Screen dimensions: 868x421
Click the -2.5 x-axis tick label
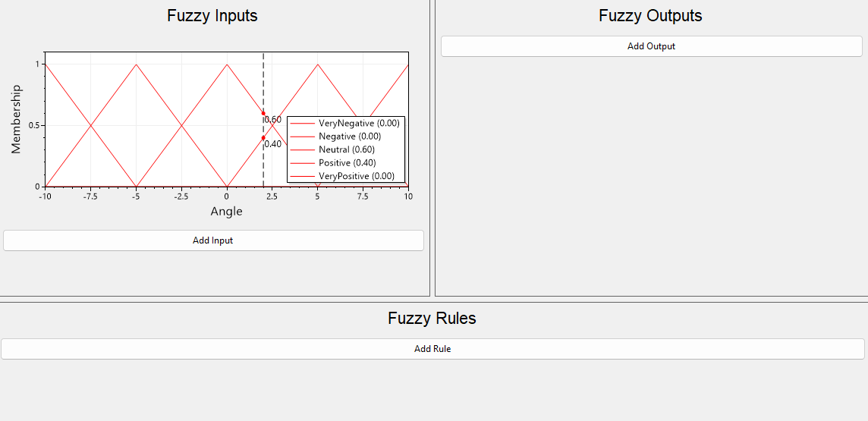coord(181,196)
